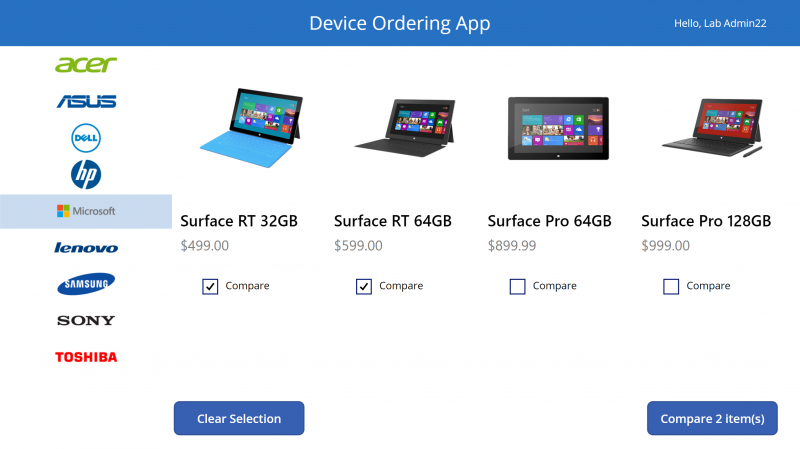Uncheck Compare for Surface RT 64GB

point(364,286)
